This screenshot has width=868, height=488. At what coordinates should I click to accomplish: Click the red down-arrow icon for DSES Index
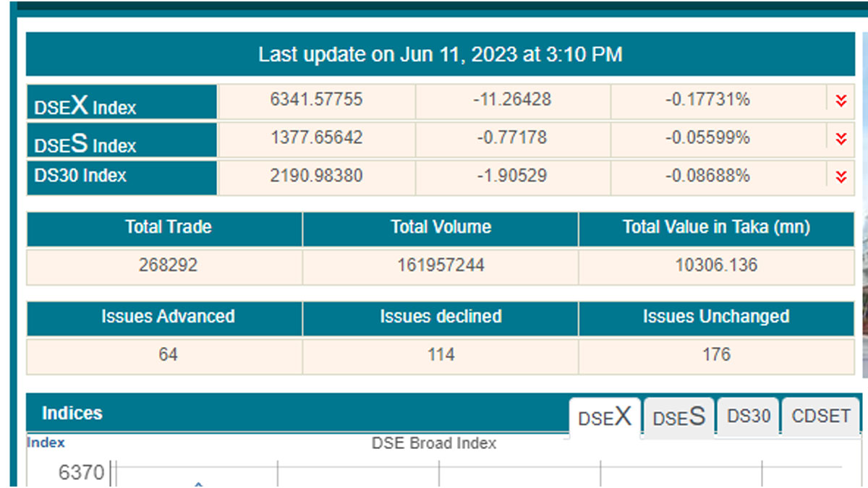pos(841,139)
